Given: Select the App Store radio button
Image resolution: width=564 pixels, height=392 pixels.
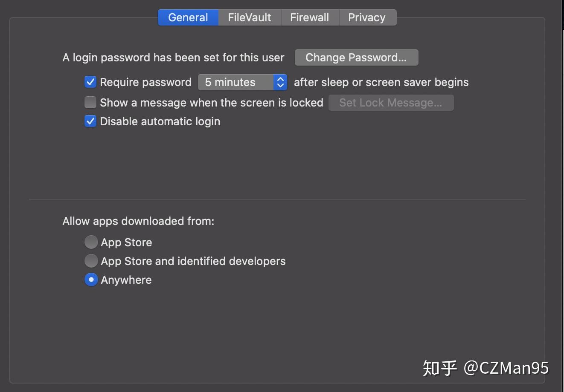Looking at the screenshot, I should [91, 242].
